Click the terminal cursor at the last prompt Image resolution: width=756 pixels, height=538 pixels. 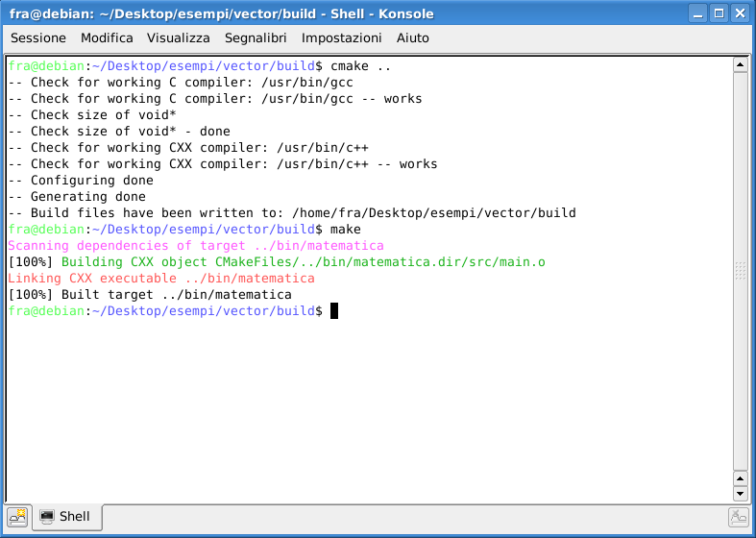pos(334,311)
